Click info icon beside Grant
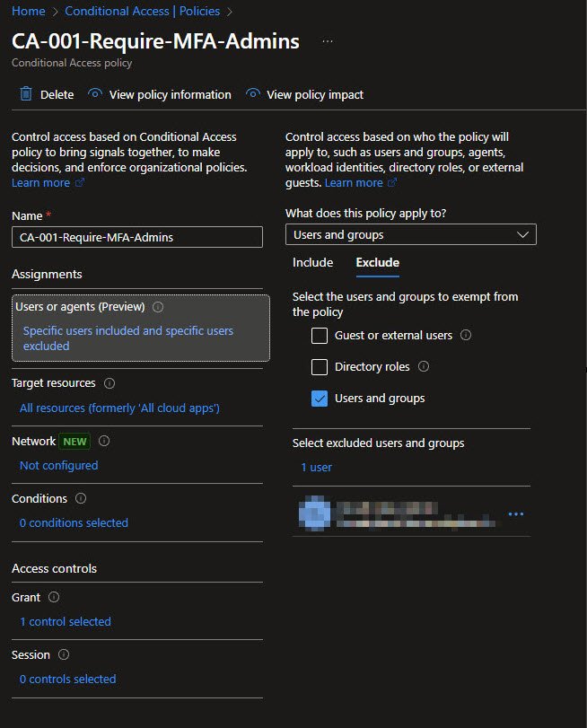Screen dimensions: 587x728 pos(54,597)
